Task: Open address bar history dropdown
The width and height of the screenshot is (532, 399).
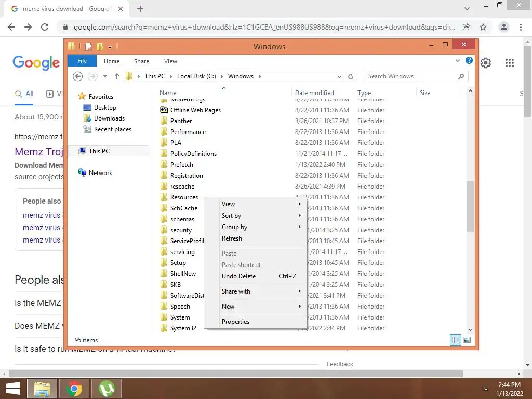Action: point(339,76)
